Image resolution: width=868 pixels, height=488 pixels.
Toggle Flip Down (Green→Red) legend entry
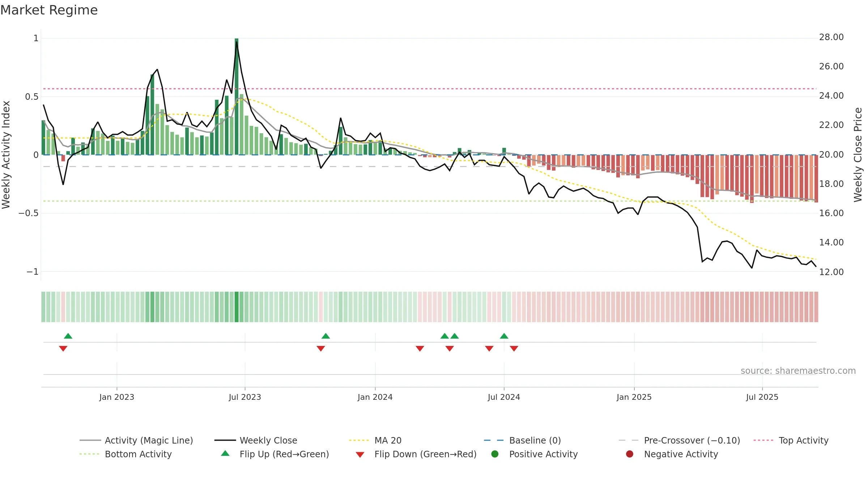point(416,454)
